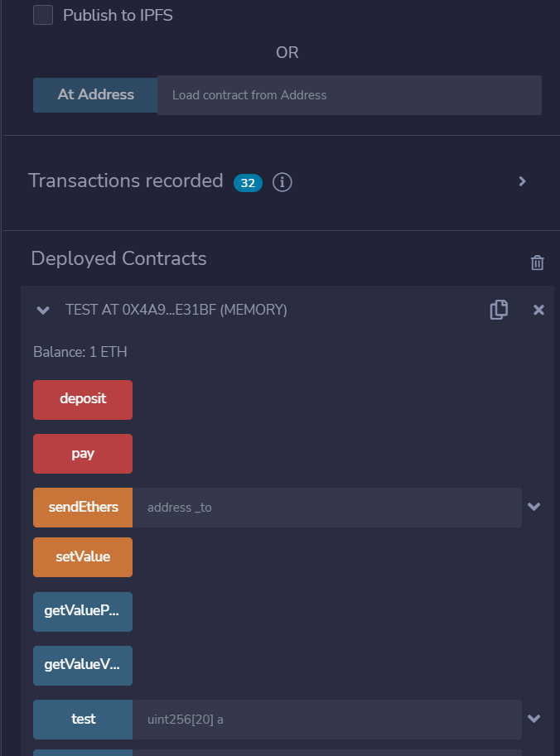Screen dimensions: 560x756
Task: Click the address _to input field
Action: [x=326, y=507]
